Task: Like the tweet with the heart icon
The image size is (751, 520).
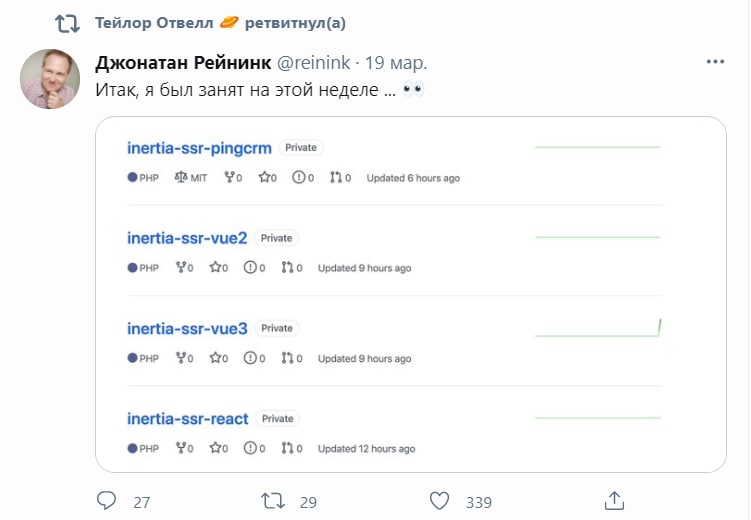Action: pyautogui.click(x=439, y=501)
